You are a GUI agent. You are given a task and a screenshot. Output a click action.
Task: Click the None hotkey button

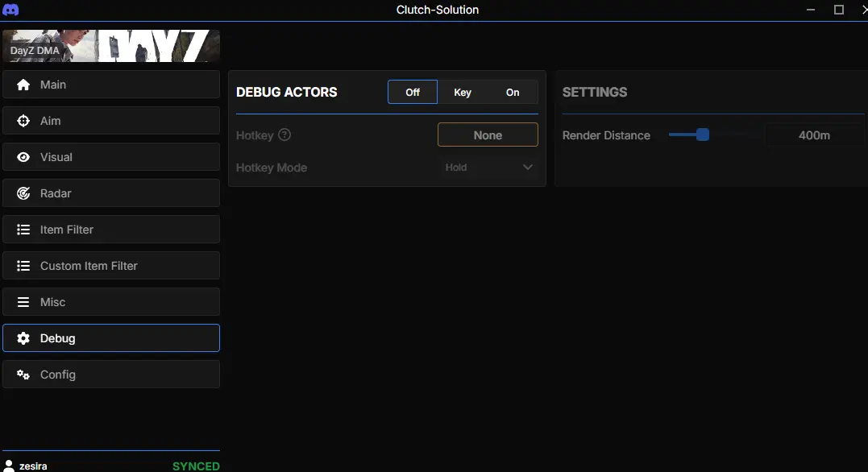(x=488, y=135)
